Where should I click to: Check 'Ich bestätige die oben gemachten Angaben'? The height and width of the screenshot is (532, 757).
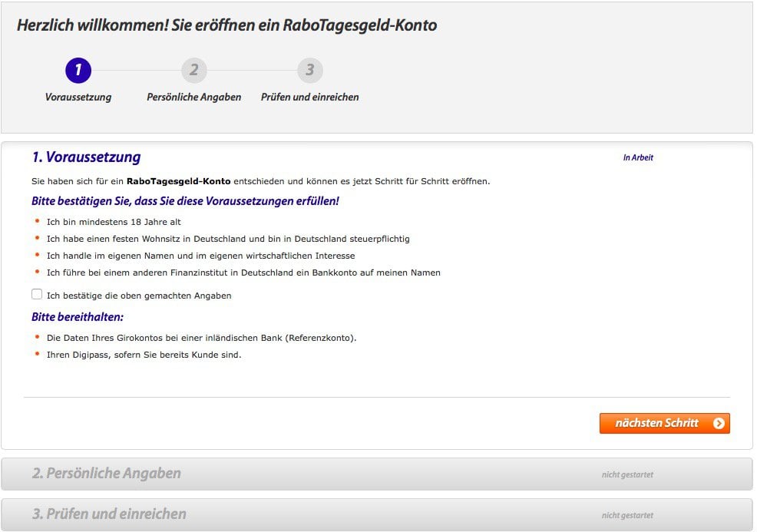tap(37, 294)
